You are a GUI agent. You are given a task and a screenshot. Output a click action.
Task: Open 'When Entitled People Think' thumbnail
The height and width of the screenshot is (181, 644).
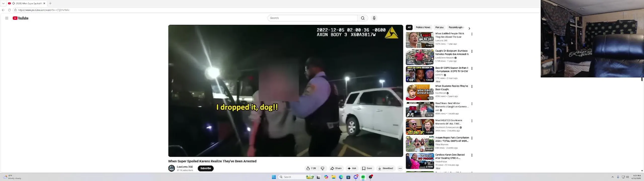click(420, 40)
